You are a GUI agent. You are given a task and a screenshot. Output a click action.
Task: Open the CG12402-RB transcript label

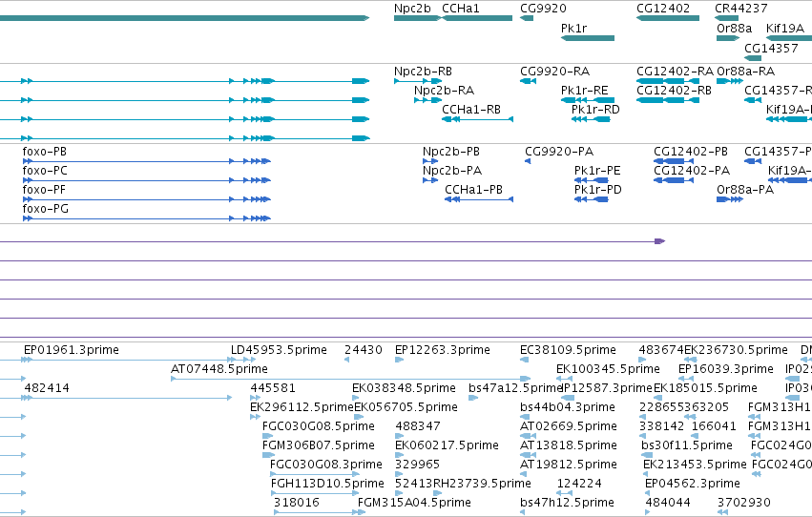674,91
